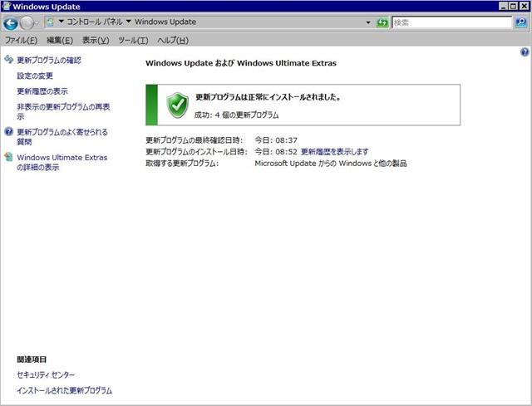
Task: Click the Windows Update icon in title bar
Action: click(x=6, y=6)
